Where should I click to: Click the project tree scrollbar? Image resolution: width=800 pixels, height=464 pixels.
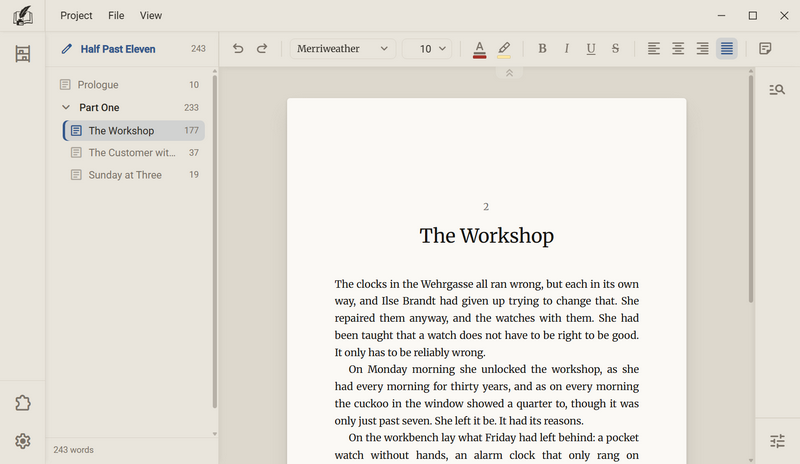point(214,241)
